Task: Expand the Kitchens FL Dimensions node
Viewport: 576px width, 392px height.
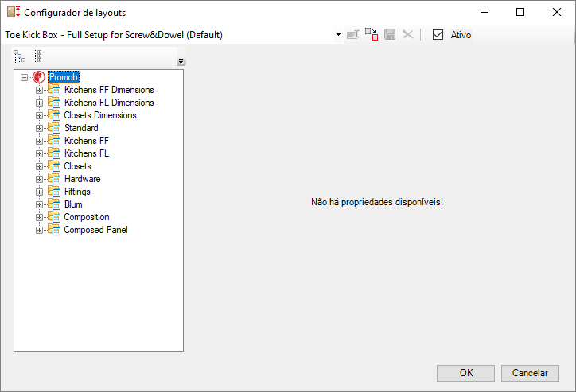Action: [39, 103]
